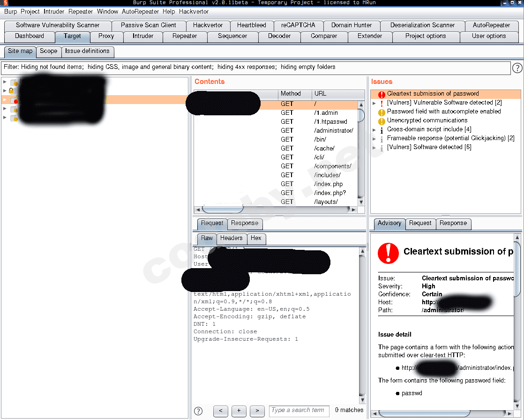Show the request Headers view
The height and width of the screenshot is (420, 524).
(x=231, y=238)
